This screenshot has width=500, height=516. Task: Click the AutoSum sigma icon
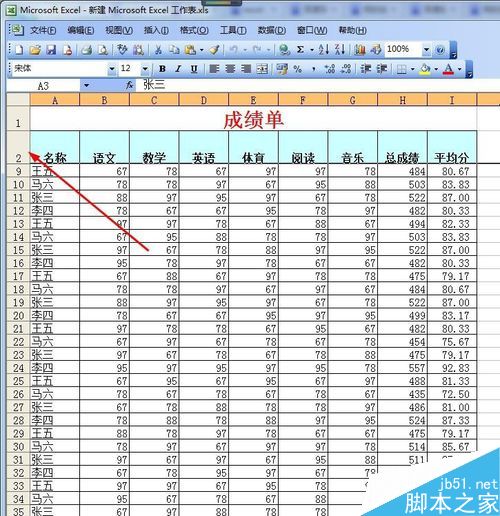(300, 50)
